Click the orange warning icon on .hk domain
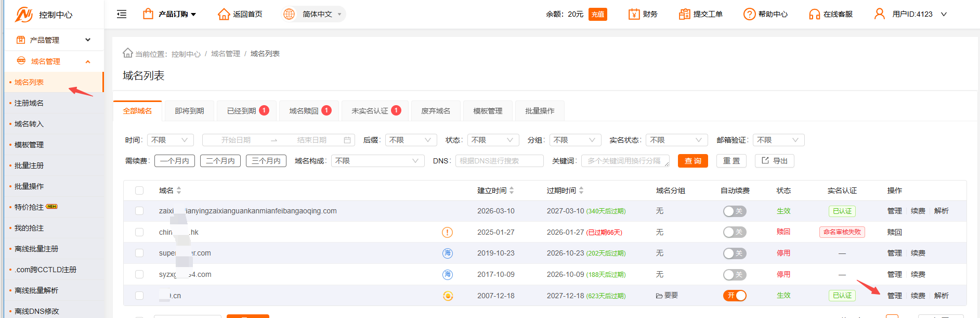This screenshot has height=318, width=980. (x=447, y=232)
